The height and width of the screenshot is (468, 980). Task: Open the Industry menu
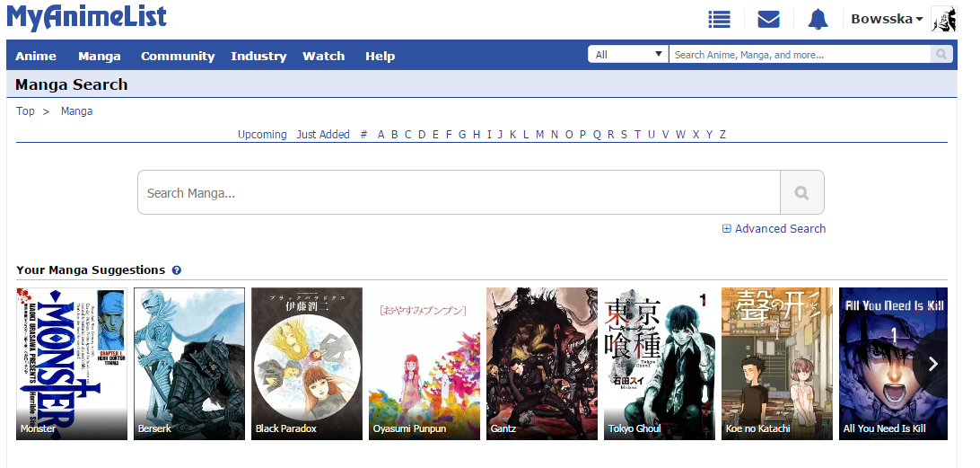point(258,56)
